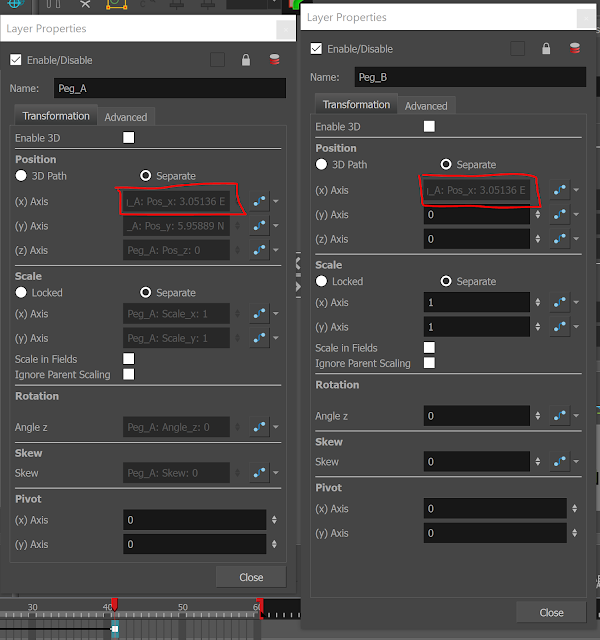Open function curve for Peg_A Position z Axis
The image size is (600, 640).
coord(259,250)
